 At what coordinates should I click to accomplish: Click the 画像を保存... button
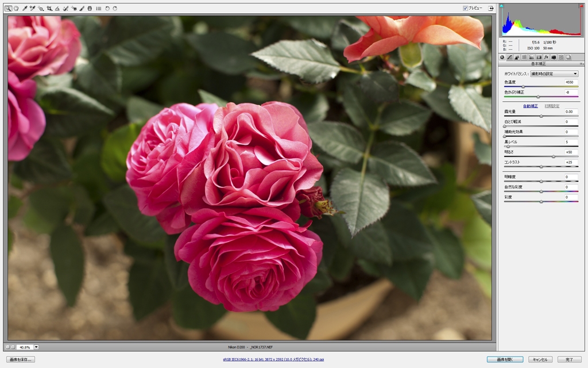pyautogui.click(x=21, y=359)
